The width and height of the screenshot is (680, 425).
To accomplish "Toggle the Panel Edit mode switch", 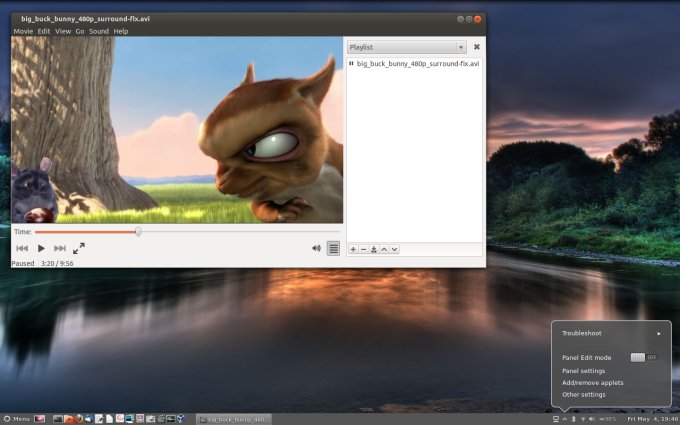I will pos(644,357).
